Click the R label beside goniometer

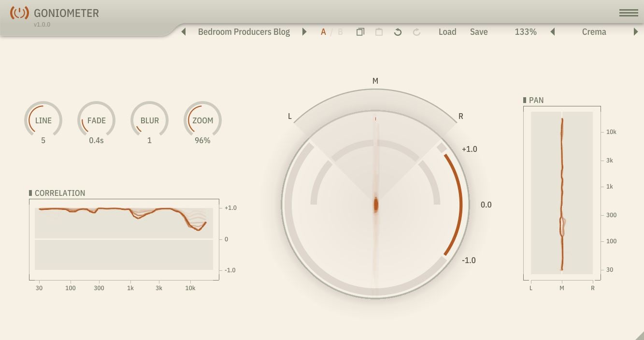tap(461, 116)
